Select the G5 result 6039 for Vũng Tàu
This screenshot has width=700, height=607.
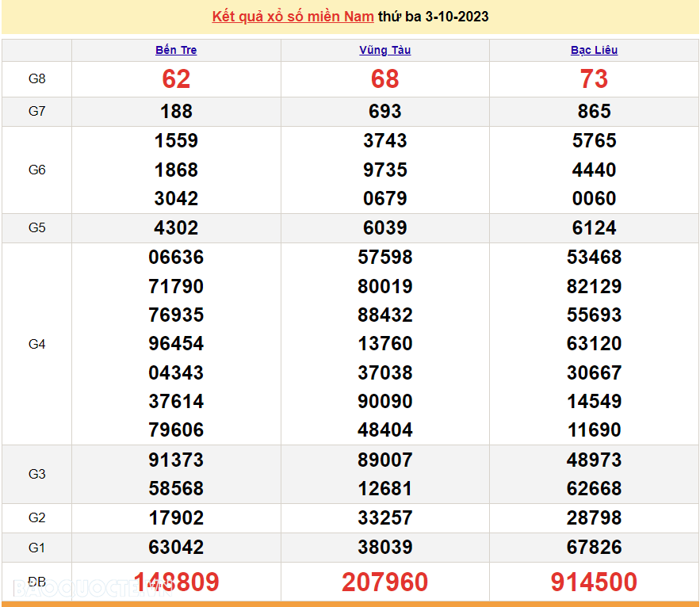click(384, 227)
